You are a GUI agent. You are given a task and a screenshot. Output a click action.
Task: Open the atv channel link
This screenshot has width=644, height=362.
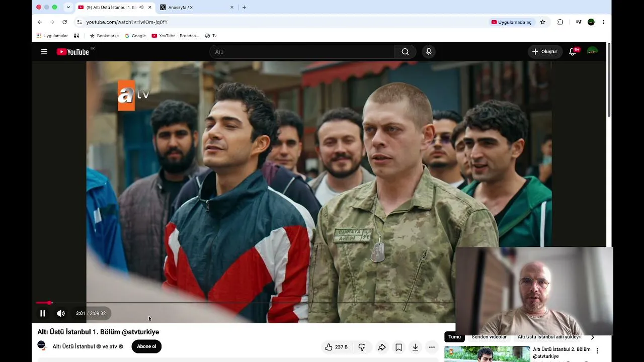tap(113, 346)
